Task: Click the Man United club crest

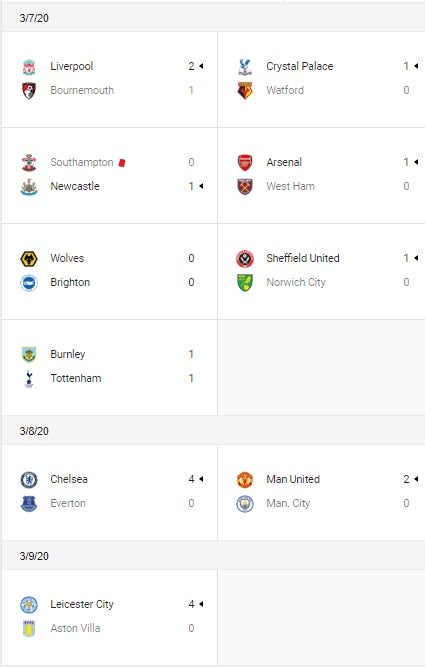Action: click(x=245, y=480)
